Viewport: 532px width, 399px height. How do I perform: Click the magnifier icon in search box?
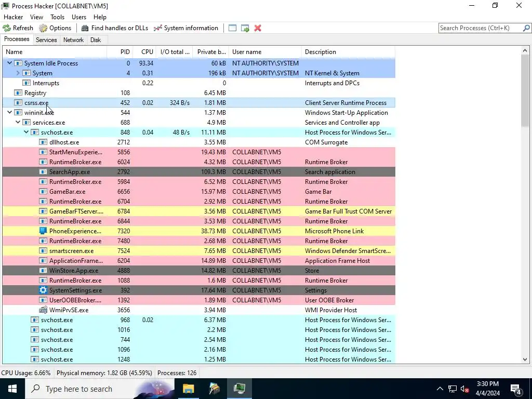(526, 28)
